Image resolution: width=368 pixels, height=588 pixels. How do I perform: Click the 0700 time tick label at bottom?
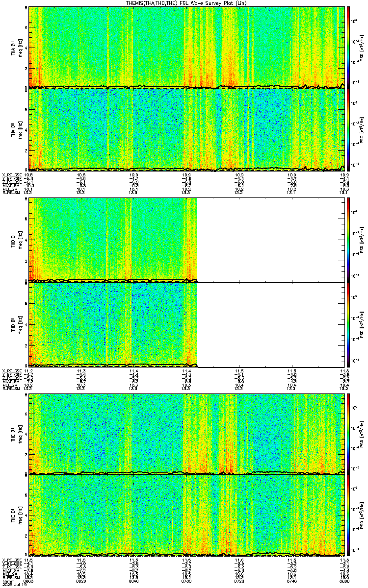pyautogui.click(x=186, y=581)
